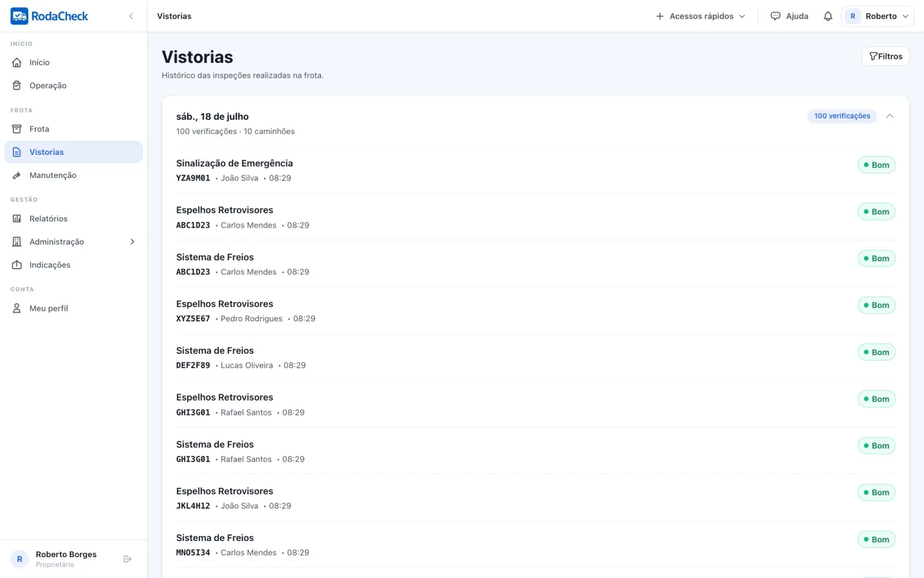Click the Manutenção wrench icon
This screenshot has height=578, width=924.
[x=17, y=175]
